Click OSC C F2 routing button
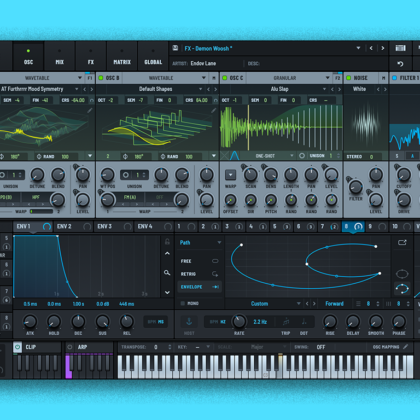Viewport: 420px width, 420px height. pos(338,78)
